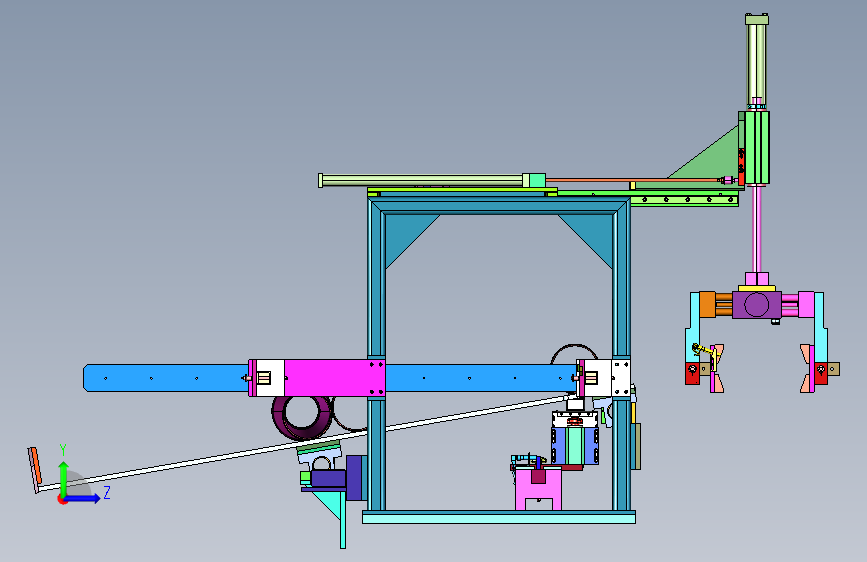This screenshot has height=562, width=867.
Task: Select the blue-green lift cylinder inside frame
Action: pos(575,445)
